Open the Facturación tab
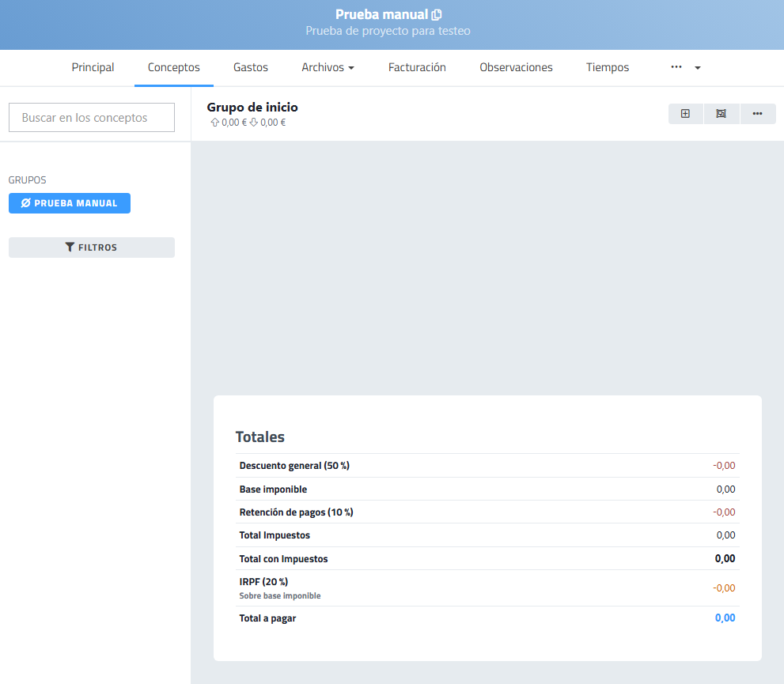Viewport: 784px width, 684px height. (x=417, y=68)
